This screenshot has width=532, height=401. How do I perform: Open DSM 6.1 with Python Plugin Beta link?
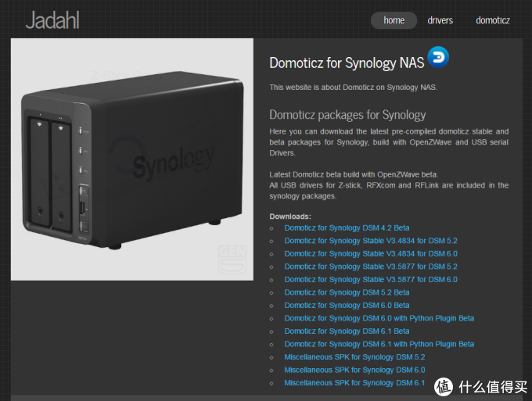click(x=379, y=344)
